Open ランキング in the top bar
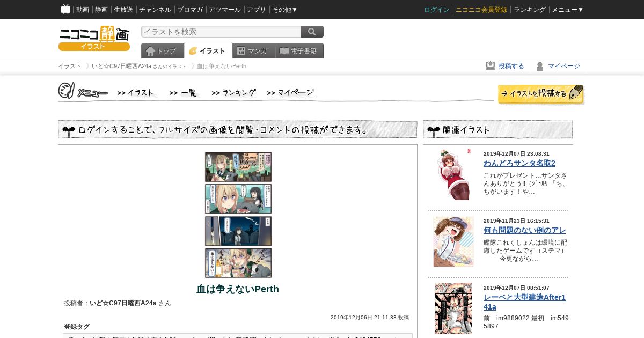This screenshot has height=338, width=644. coord(530,10)
